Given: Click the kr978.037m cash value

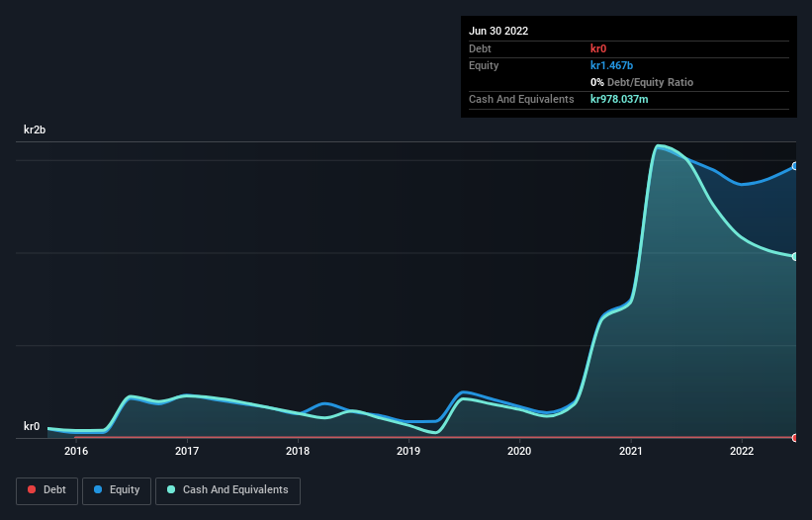Looking at the screenshot, I should (x=619, y=99).
